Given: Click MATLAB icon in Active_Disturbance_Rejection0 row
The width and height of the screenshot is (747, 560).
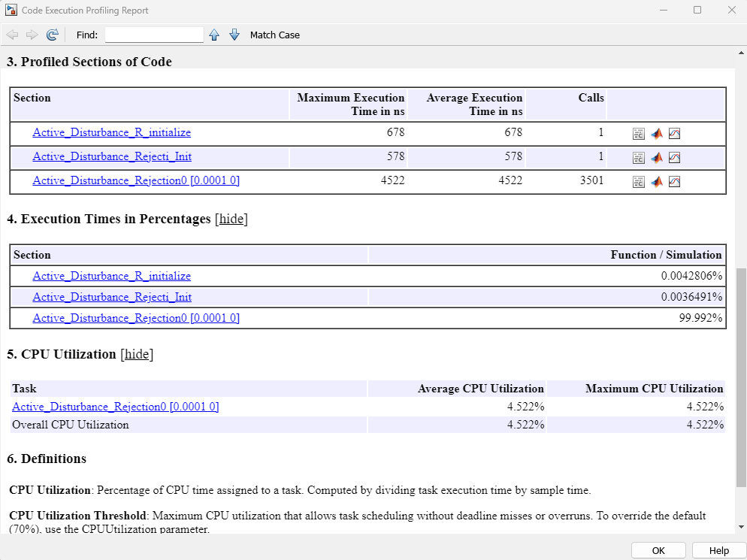Looking at the screenshot, I should 656,181.
